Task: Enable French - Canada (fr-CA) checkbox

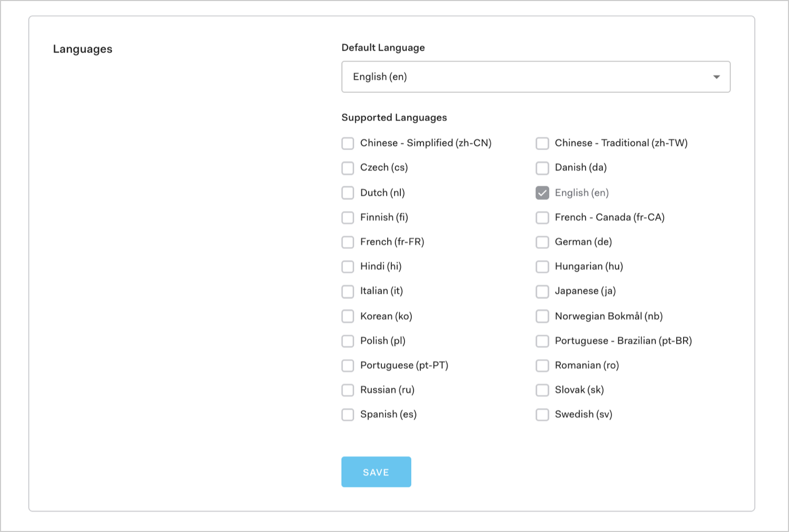Action: tap(542, 217)
